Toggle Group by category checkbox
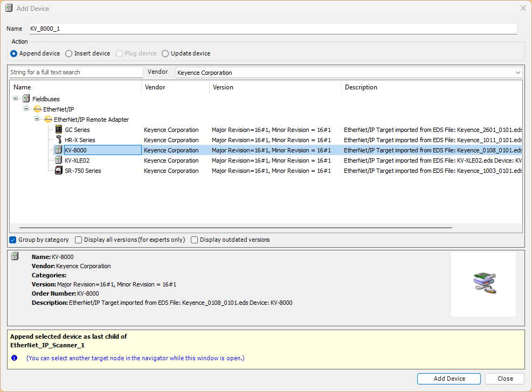This screenshot has height=392, width=532. tap(13, 240)
